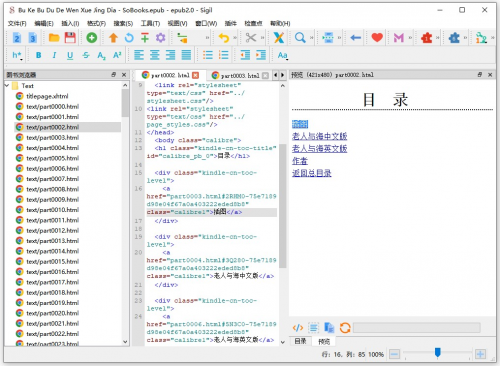Screen dimensions: 500x366
Task: Click the add new file green plus icon
Action: [91, 38]
